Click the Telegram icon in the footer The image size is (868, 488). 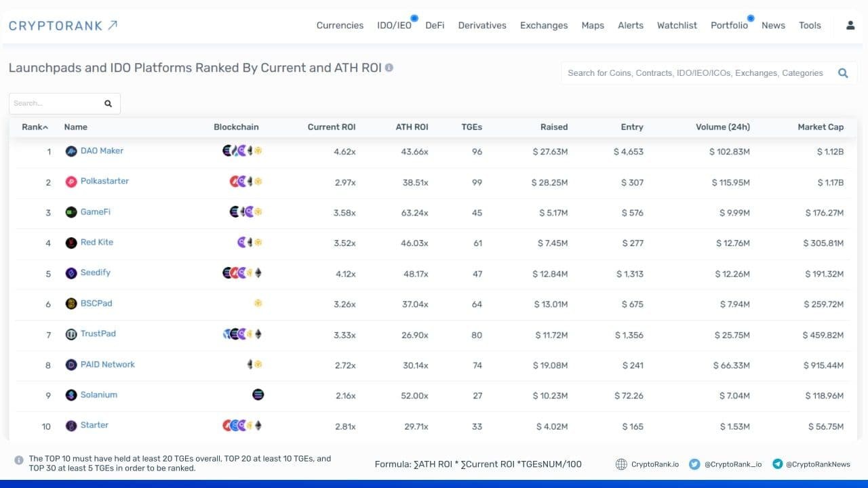(777, 464)
